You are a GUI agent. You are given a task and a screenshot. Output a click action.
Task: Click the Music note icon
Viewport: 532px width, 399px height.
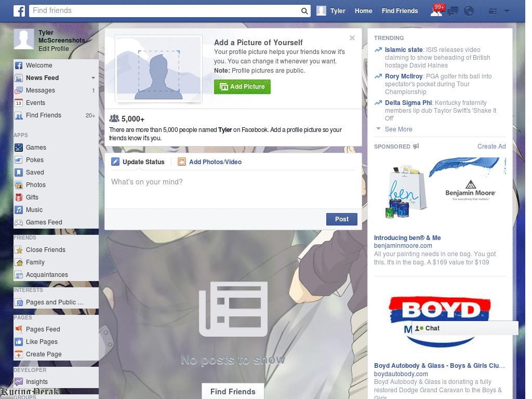19,210
